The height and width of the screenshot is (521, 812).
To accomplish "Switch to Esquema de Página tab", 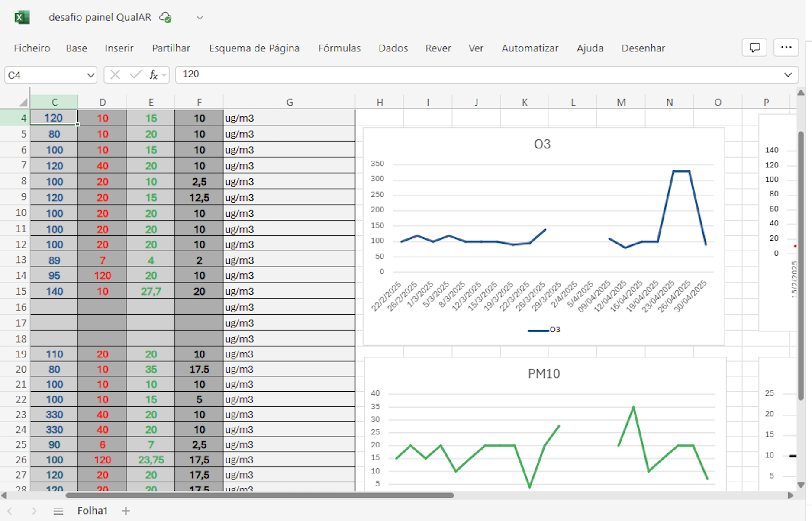I will (x=255, y=48).
